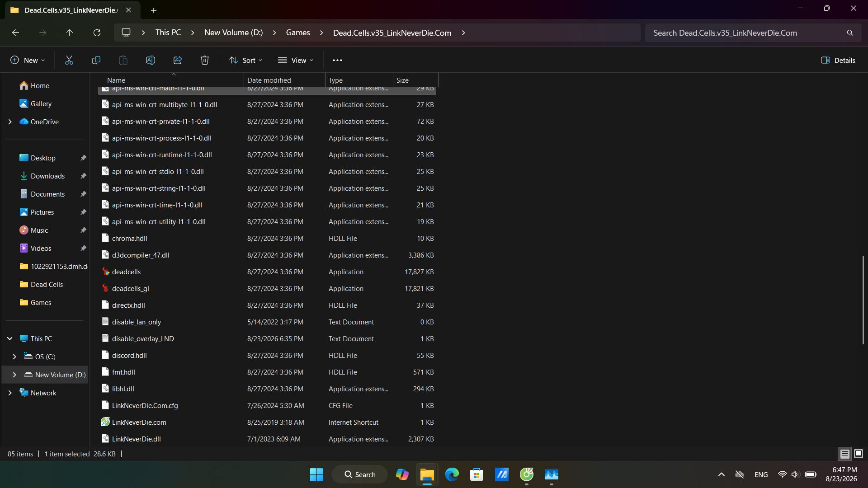Click the Share icon in toolbar
The width and height of the screenshot is (868, 488).
click(178, 60)
